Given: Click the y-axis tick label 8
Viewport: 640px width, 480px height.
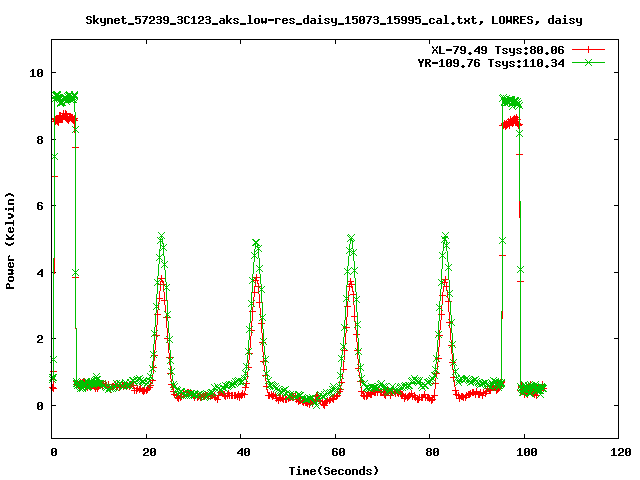Looking at the screenshot, I should [40, 140].
